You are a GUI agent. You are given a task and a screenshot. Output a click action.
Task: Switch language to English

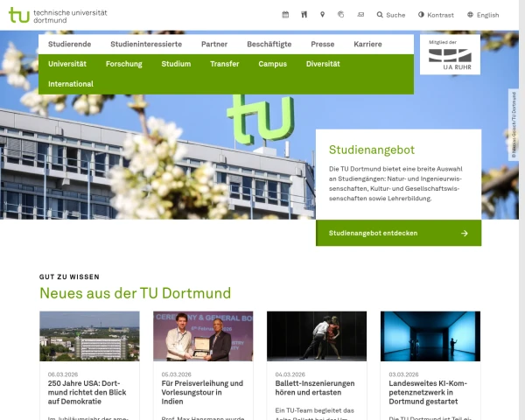click(x=483, y=15)
